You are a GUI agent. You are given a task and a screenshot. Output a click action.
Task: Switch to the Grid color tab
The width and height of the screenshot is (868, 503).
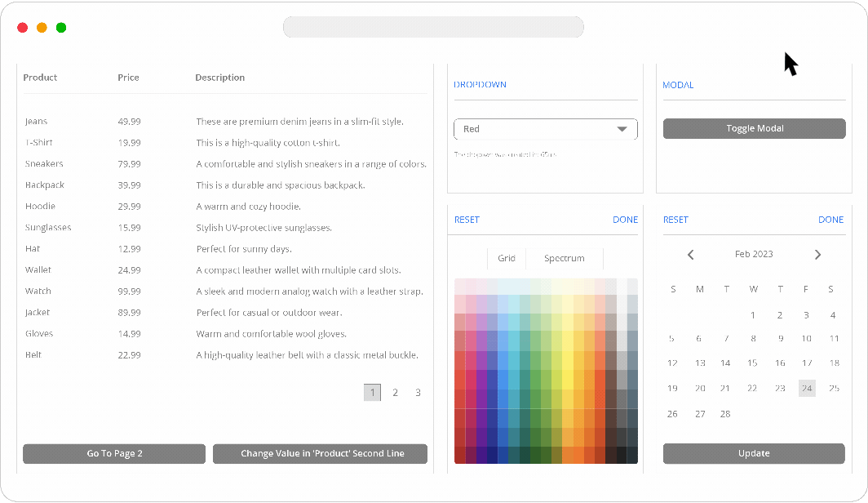click(507, 258)
